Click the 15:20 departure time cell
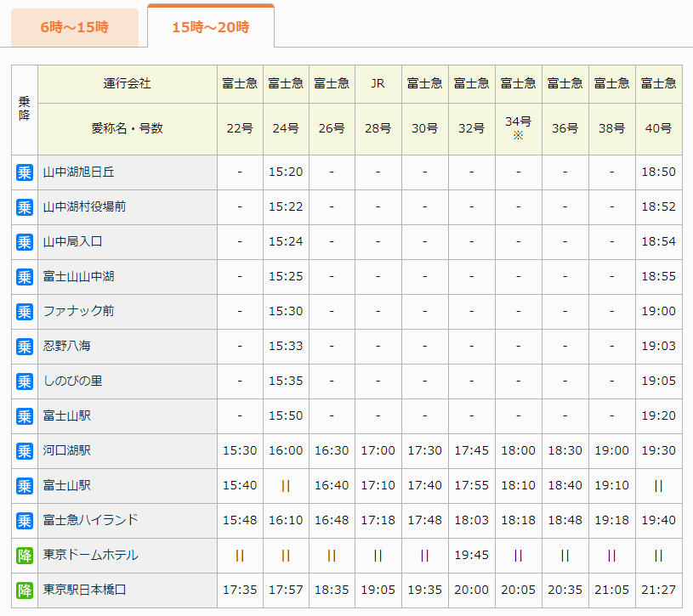This screenshot has width=693, height=616. click(x=286, y=172)
